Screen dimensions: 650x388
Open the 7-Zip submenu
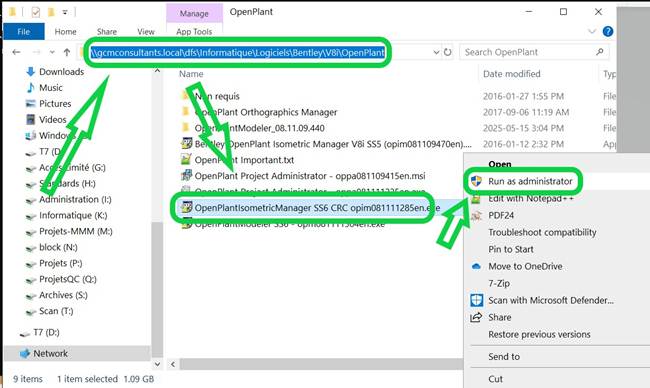coord(499,284)
